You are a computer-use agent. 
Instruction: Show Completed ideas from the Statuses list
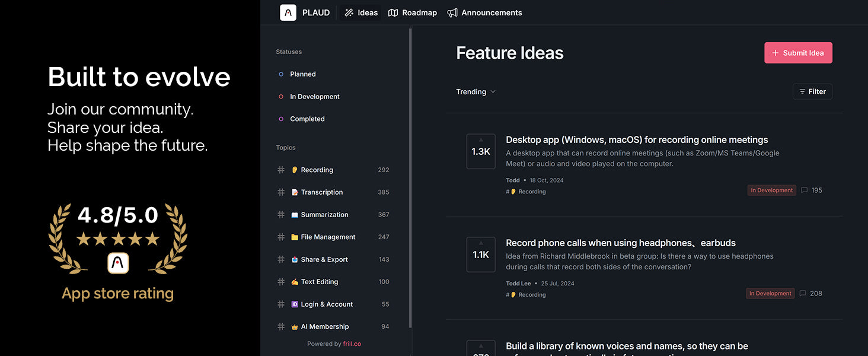307,119
